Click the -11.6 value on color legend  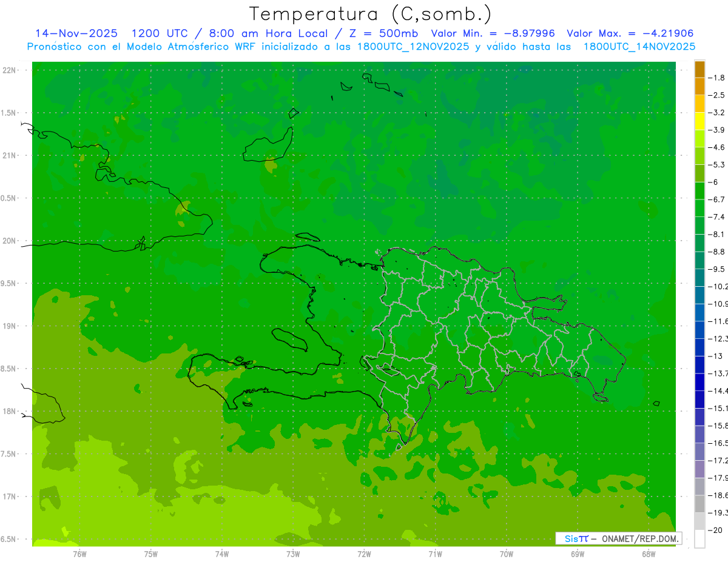coord(718,321)
